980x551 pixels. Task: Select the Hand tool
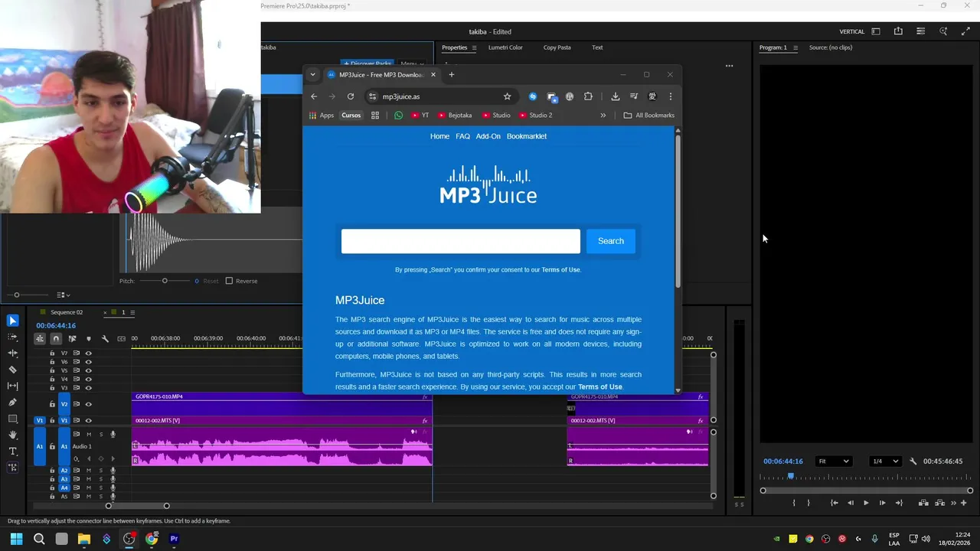click(x=12, y=435)
